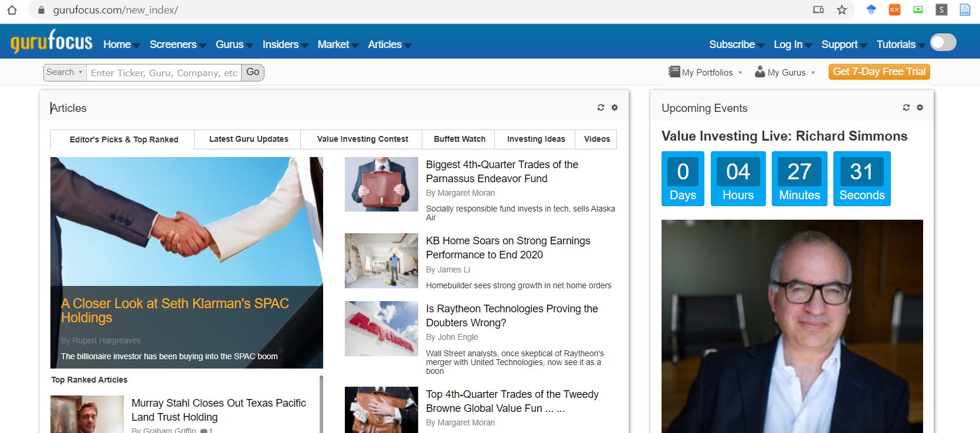This screenshot has height=433, width=980.
Task: Open the gray S extension icon
Action: [x=941, y=9]
